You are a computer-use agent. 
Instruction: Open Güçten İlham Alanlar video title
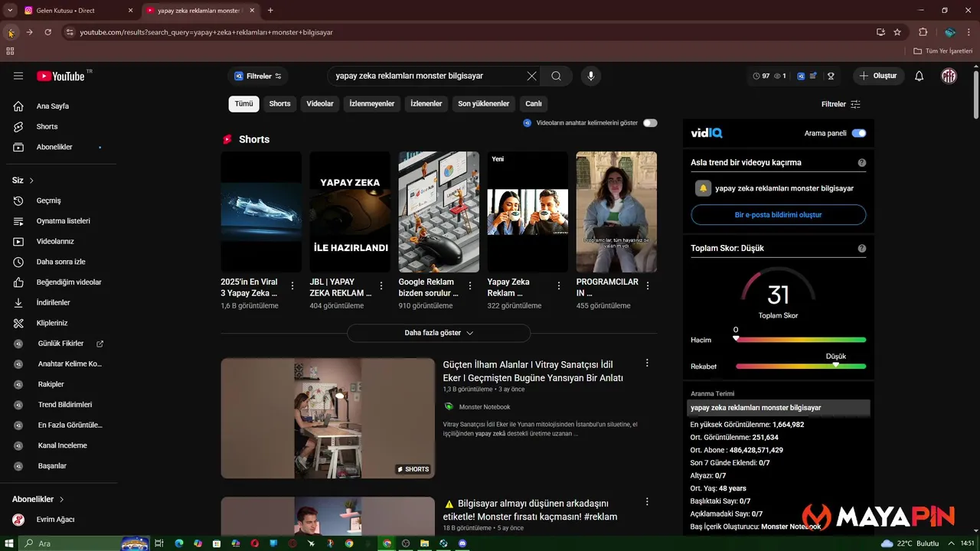click(x=533, y=371)
